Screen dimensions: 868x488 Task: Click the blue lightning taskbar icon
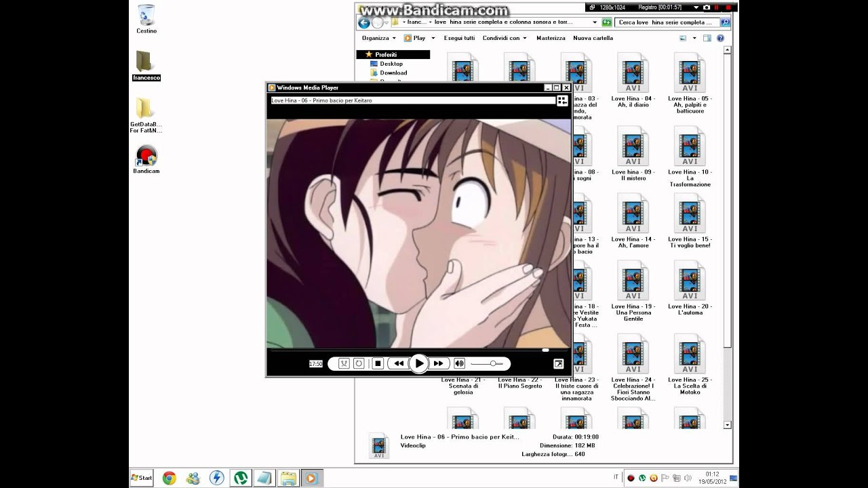pyautogui.click(x=217, y=478)
